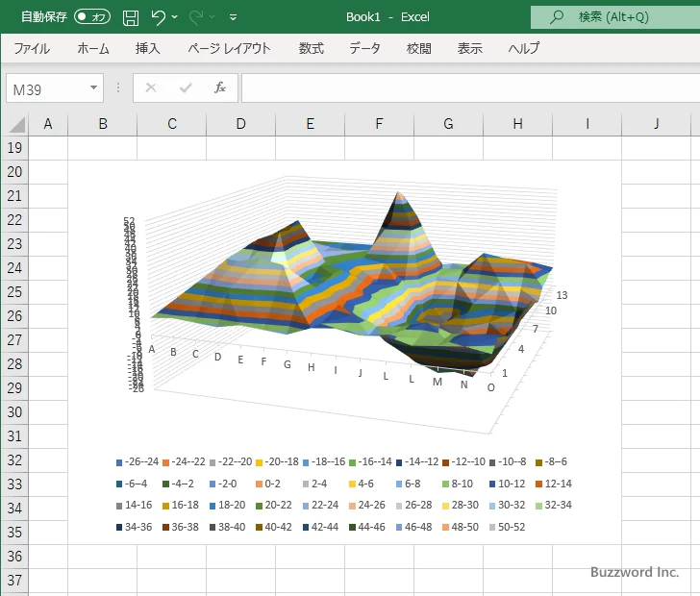
Task: Click the 50-52 legend color swatch
Action: pyautogui.click(x=492, y=528)
